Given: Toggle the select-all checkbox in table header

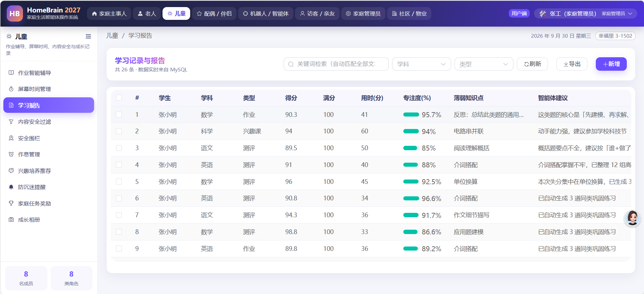Looking at the screenshot, I should click(x=119, y=98).
